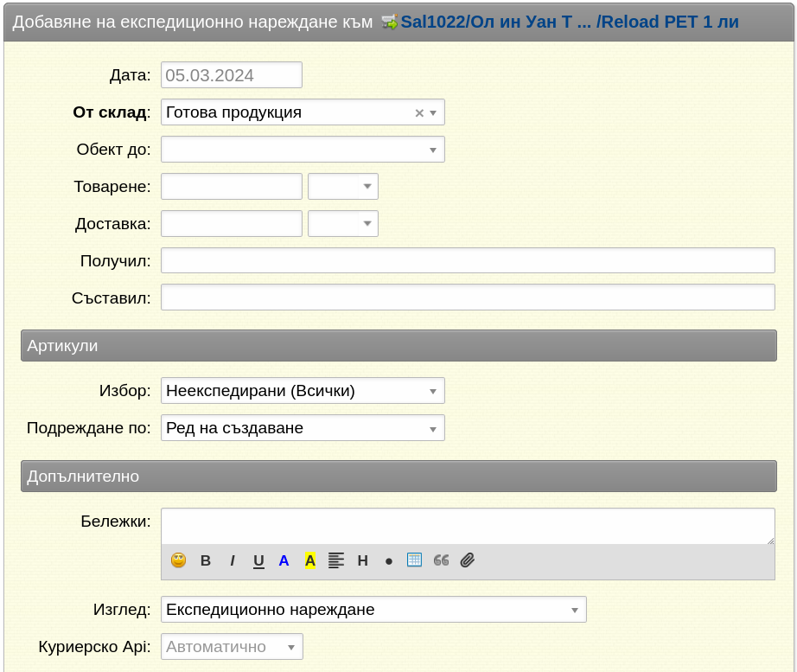
Task: Select the Товарене time dropdown
Action: point(343,186)
